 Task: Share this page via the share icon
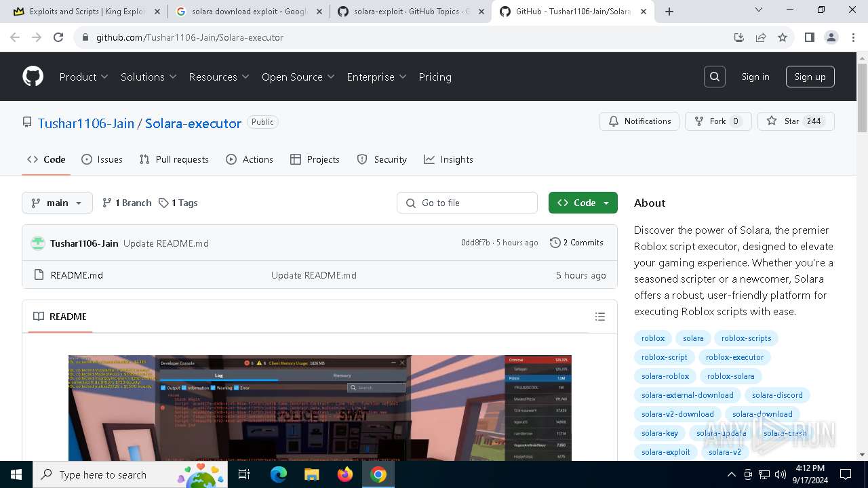(761, 37)
